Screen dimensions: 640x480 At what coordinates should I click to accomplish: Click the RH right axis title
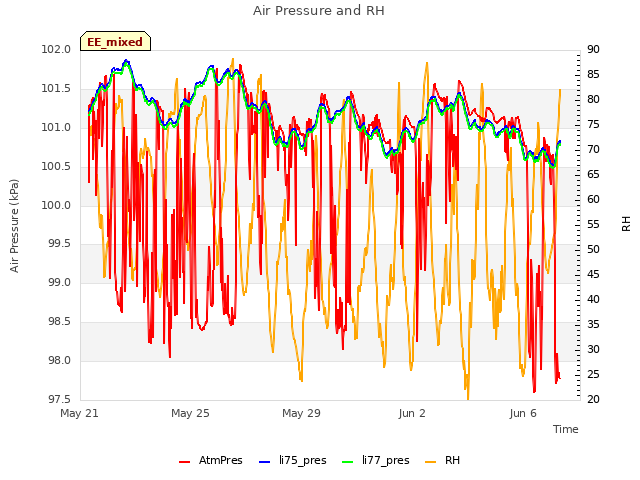coord(626,224)
